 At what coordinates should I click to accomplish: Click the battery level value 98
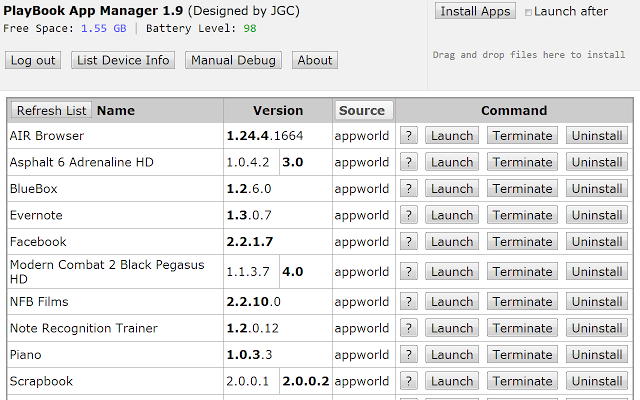250,29
